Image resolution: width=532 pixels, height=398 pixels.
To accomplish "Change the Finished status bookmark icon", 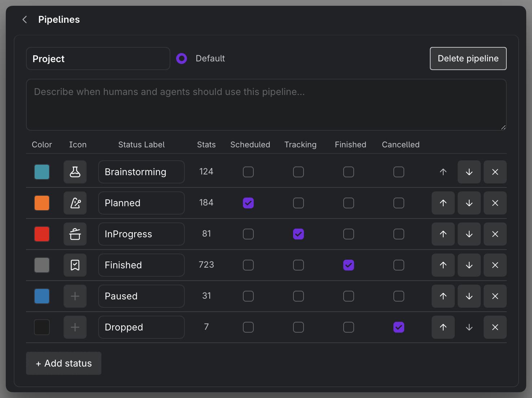I will click(75, 265).
